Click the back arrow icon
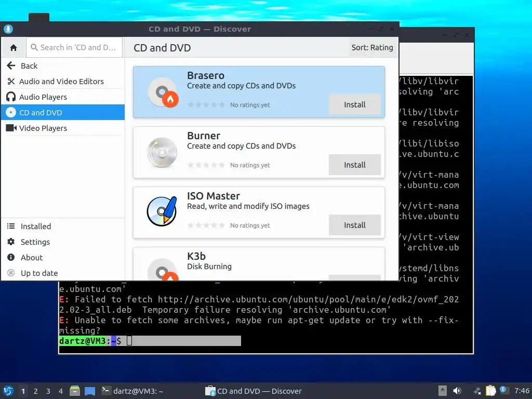532x399 pixels. coord(11,65)
